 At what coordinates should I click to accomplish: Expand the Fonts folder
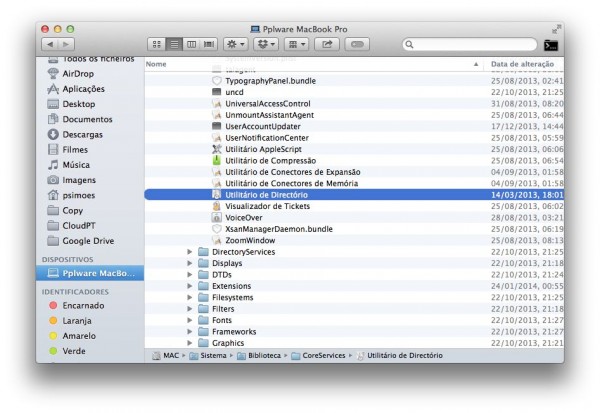(189, 320)
